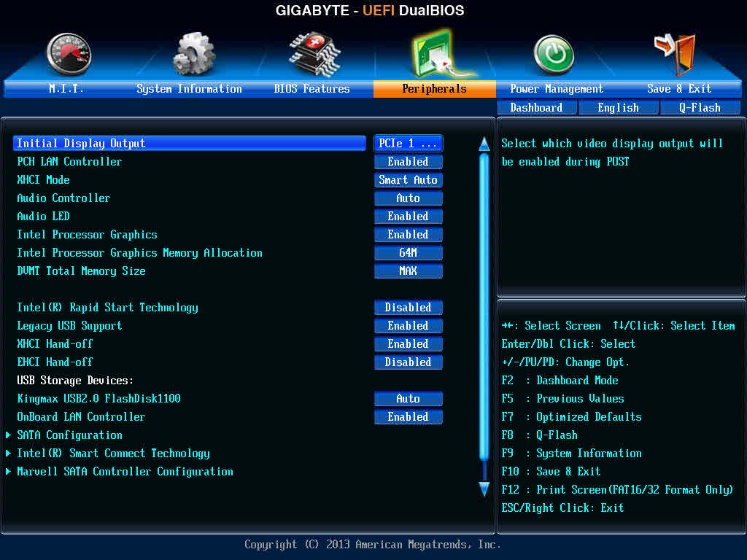Launch Q-Flash from top button
The width and height of the screenshot is (747, 560).
tap(700, 108)
